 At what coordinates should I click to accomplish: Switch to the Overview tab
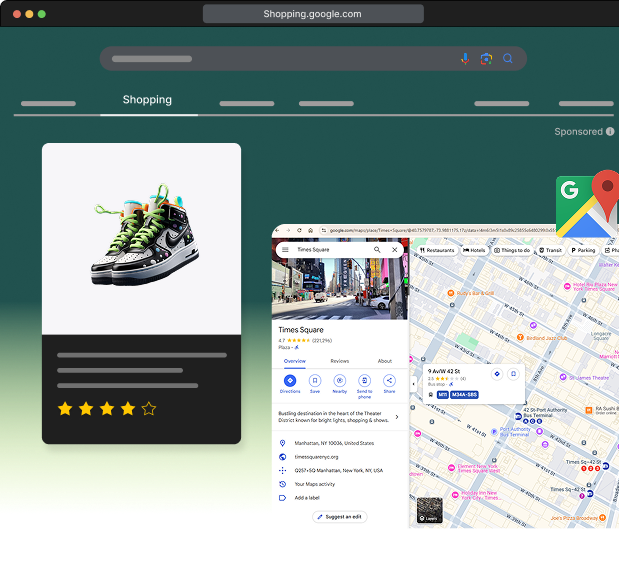point(294,361)
